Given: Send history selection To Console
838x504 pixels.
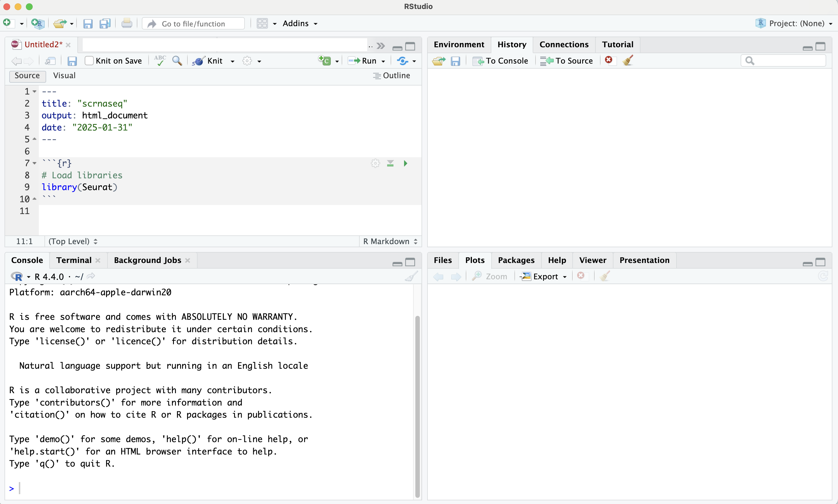Looking at the screenshot, I should tap(500, 61).
